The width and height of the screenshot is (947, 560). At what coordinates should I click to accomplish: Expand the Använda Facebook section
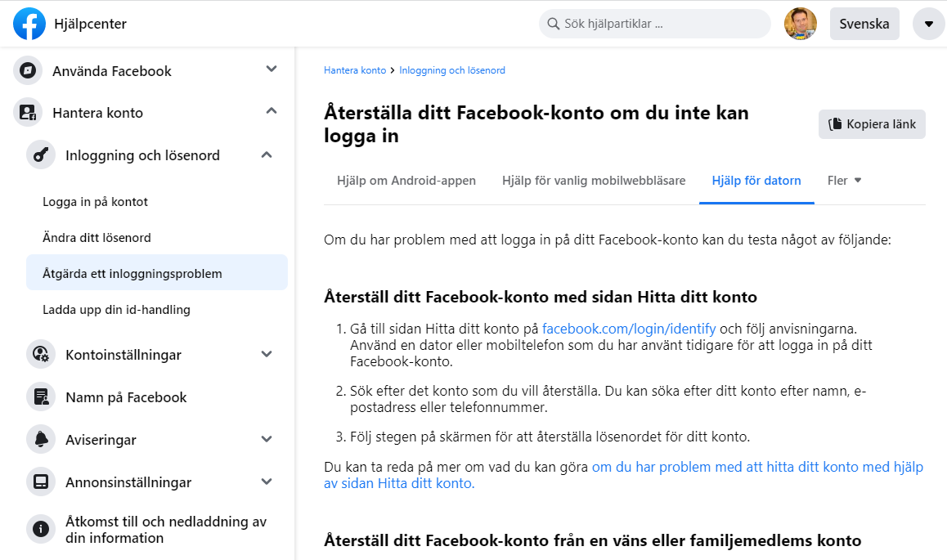click(x=272, y=69)
